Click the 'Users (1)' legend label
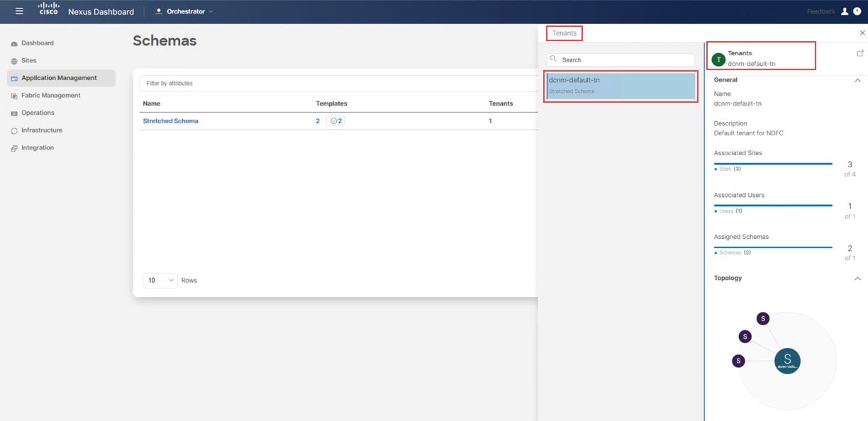The image size is (868, 421). click(728, 211)
